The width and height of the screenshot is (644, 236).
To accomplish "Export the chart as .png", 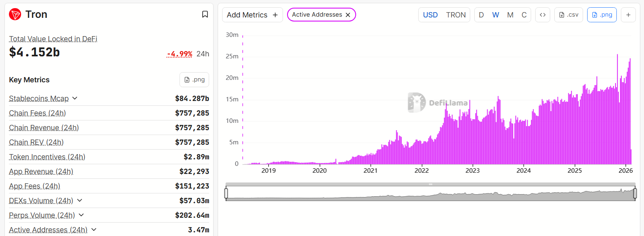I will click(602, 15).
